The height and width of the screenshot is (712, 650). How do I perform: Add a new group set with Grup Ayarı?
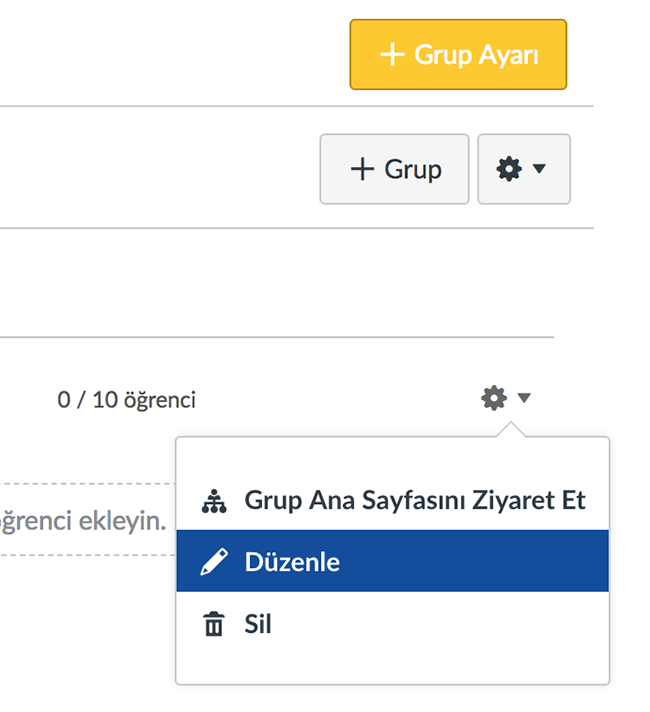[458, 54]
